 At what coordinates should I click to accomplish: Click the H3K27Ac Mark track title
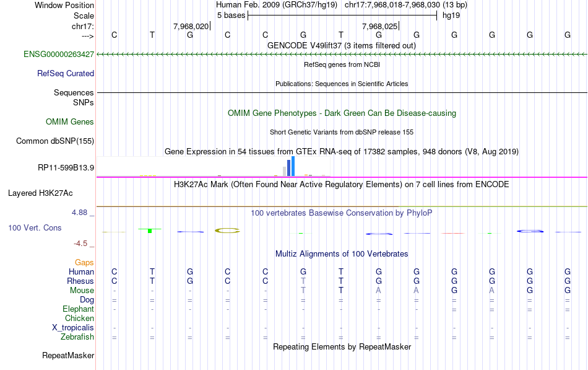(x=342, y=185)
